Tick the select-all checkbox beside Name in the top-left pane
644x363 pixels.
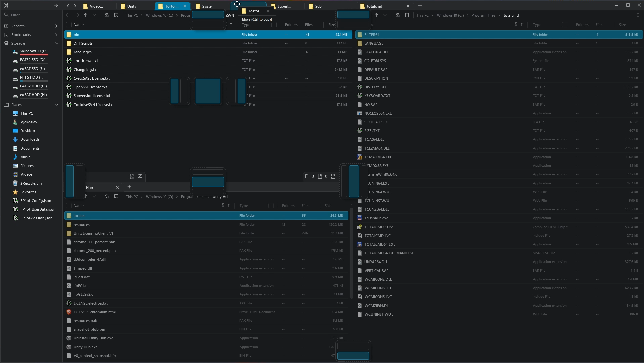point(69,25)
